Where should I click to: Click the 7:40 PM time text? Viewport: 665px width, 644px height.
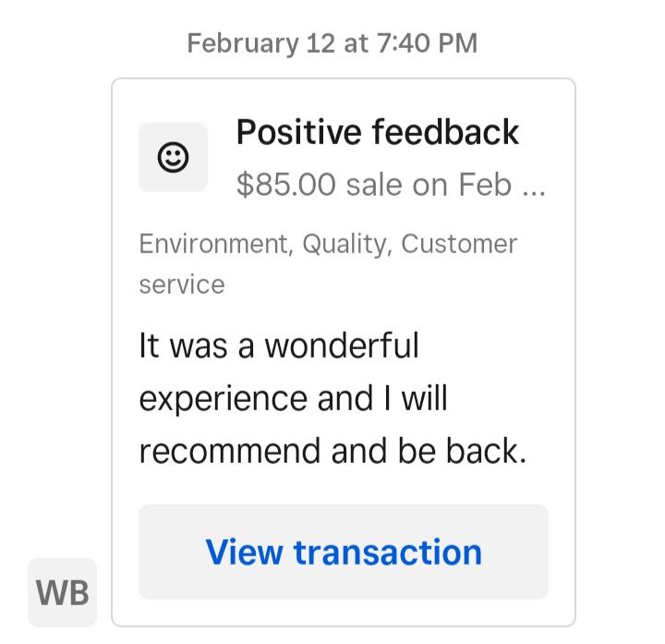point(427,43)
